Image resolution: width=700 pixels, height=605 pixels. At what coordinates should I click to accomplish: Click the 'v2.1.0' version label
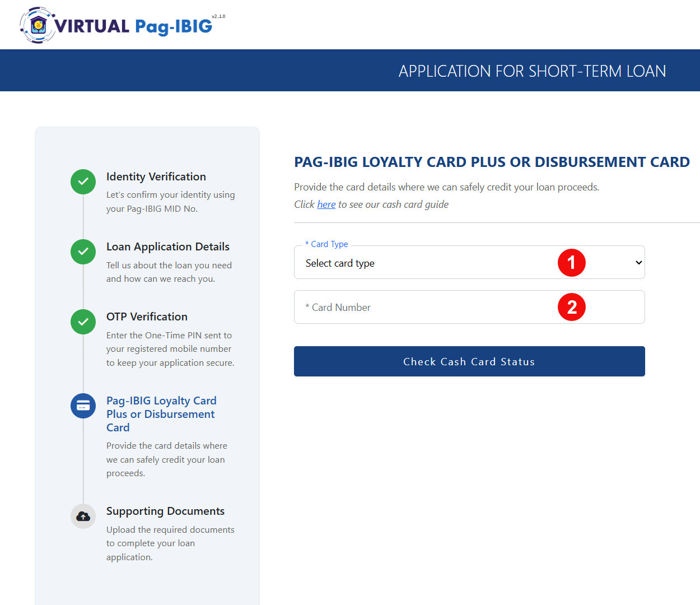click(x=218, y=17)
